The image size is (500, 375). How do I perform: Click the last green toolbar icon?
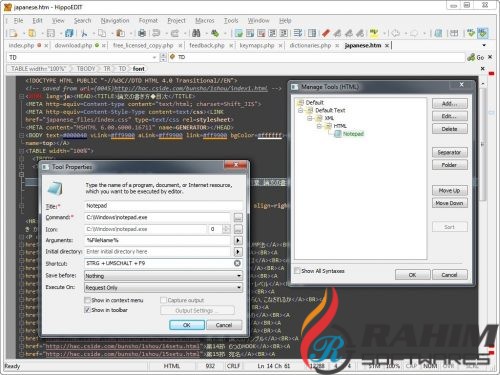(482, 33)
